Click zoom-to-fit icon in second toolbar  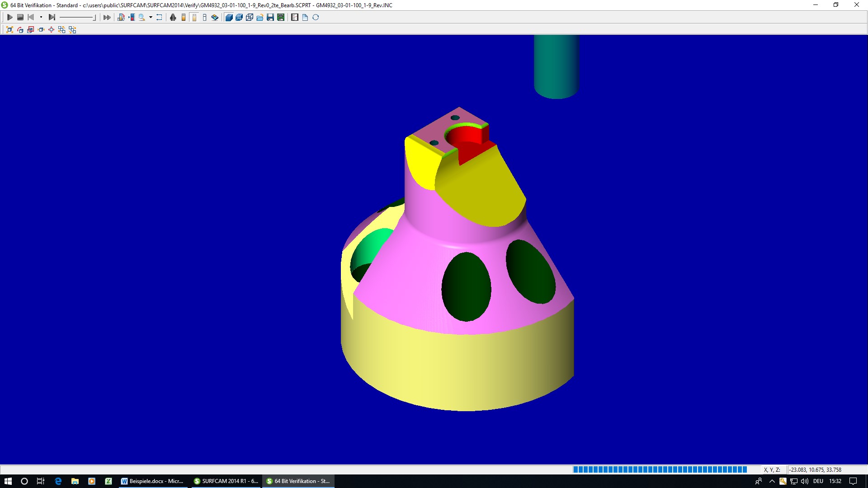[9, 30]
